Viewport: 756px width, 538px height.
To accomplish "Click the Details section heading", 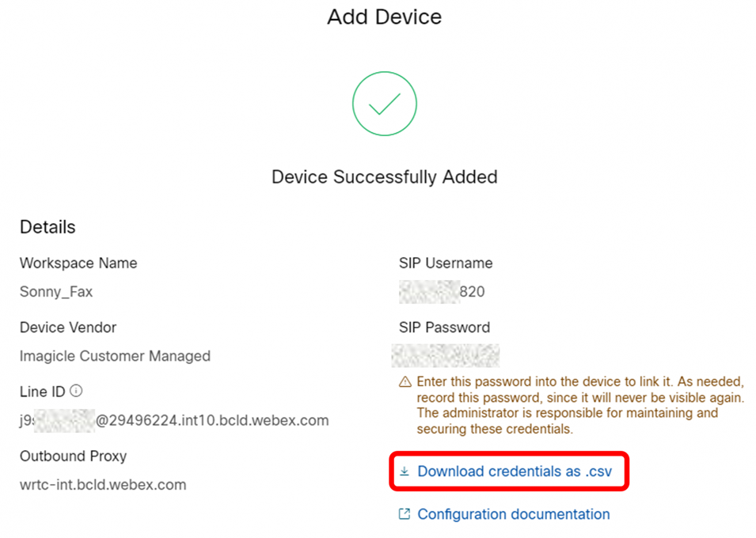I will tap(47, 227).
